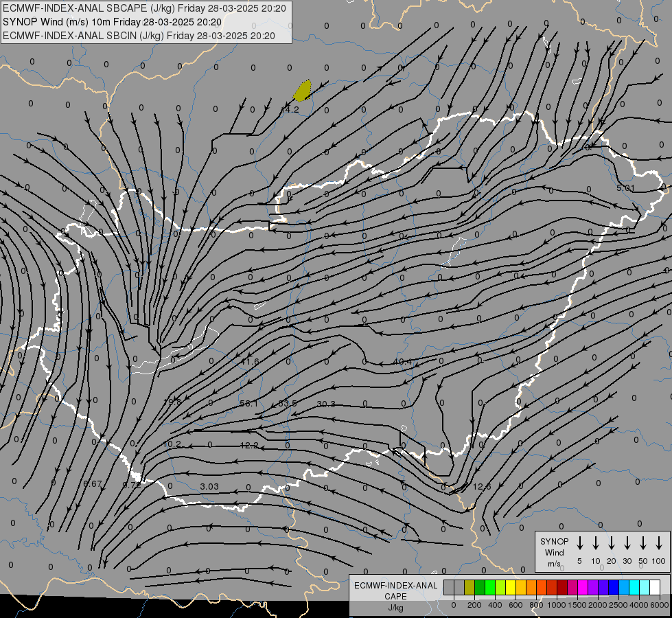Click the wind legend arrow for 50 m/s
The image size is (672, 618).
pos(643,543)
